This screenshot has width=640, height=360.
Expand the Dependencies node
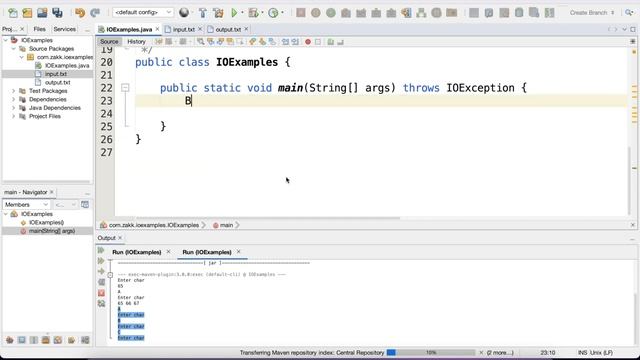coord(13,100)
